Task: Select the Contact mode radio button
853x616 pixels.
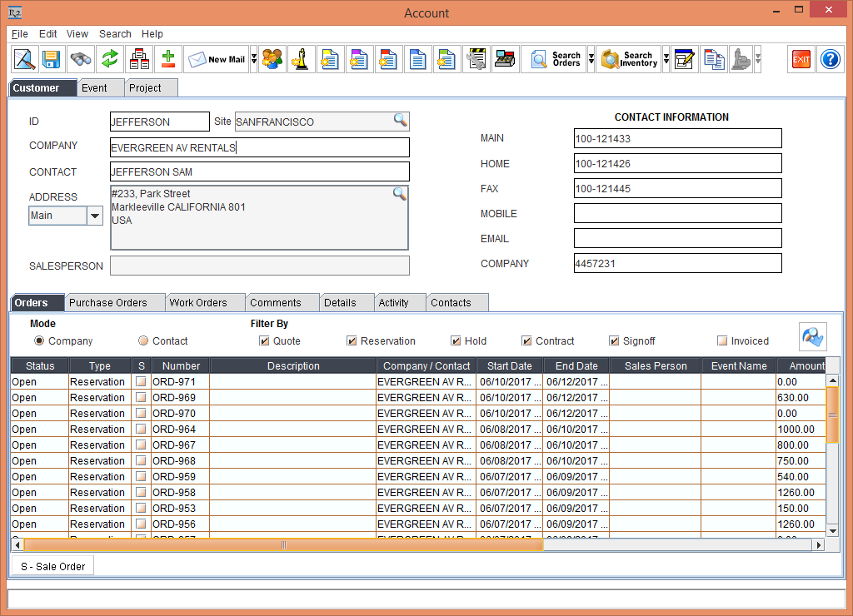Action: point(143,340)
